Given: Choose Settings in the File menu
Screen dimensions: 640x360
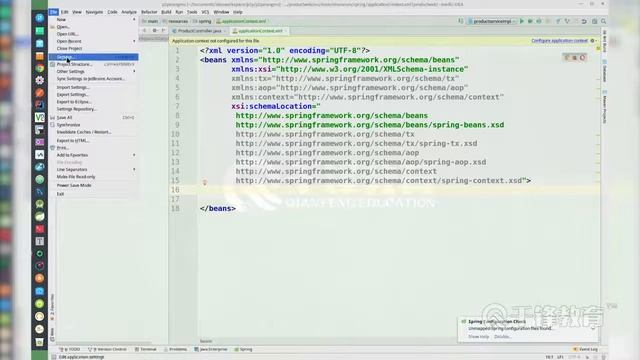Looking at the screenshot, I should pyautogui.click(x=93, y=57).
